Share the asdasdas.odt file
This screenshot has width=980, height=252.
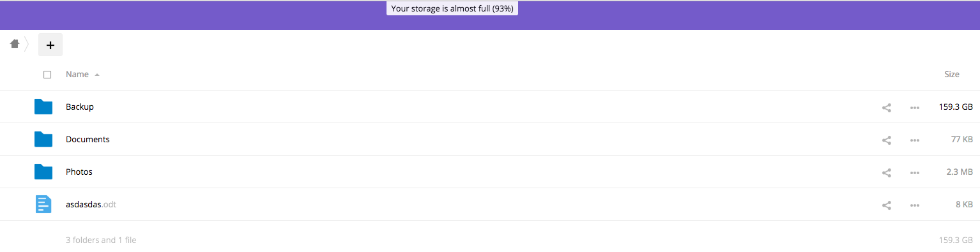[887, 205]
